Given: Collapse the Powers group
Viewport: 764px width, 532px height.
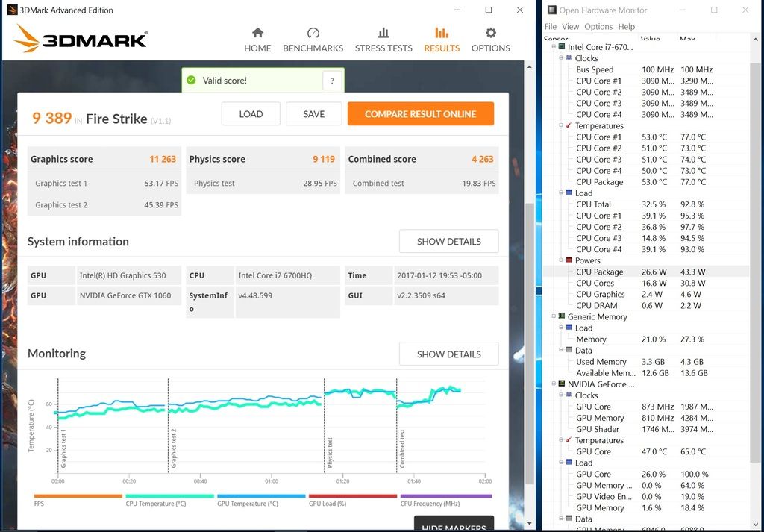Looking at the screenshot, I should 561,260.
